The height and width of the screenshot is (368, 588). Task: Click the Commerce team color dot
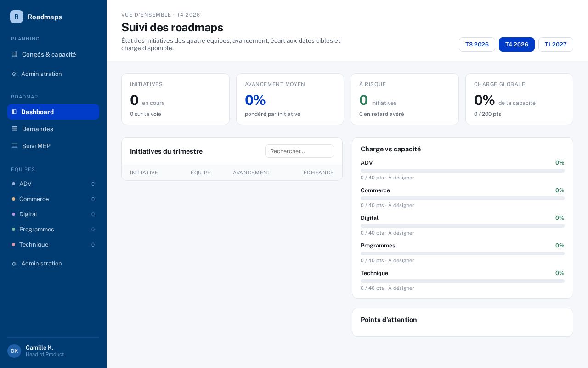point(14,199)
